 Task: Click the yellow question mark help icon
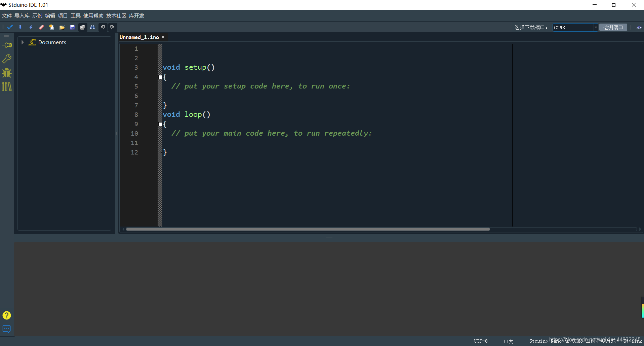[7, 315]
